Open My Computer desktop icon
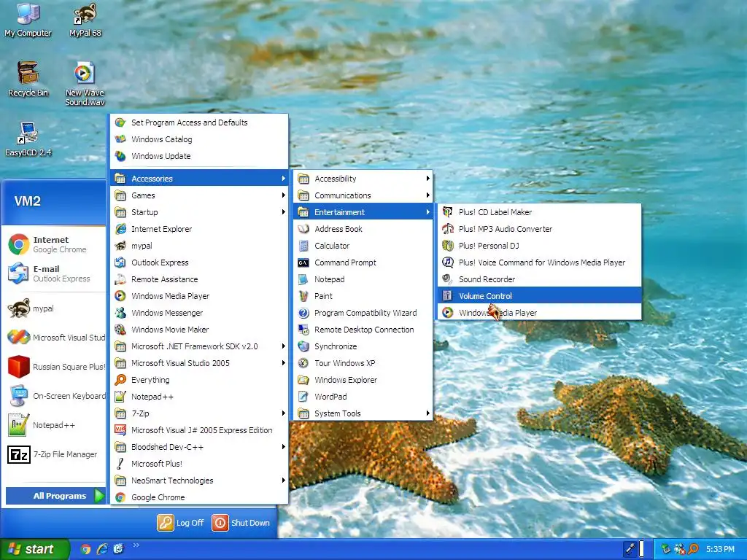The height and width of the screenshot is (560, 747). 28,20
